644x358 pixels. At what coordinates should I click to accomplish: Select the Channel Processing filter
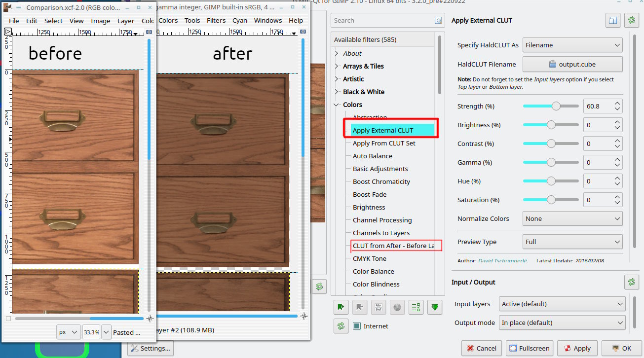click(x=382, y=220)
